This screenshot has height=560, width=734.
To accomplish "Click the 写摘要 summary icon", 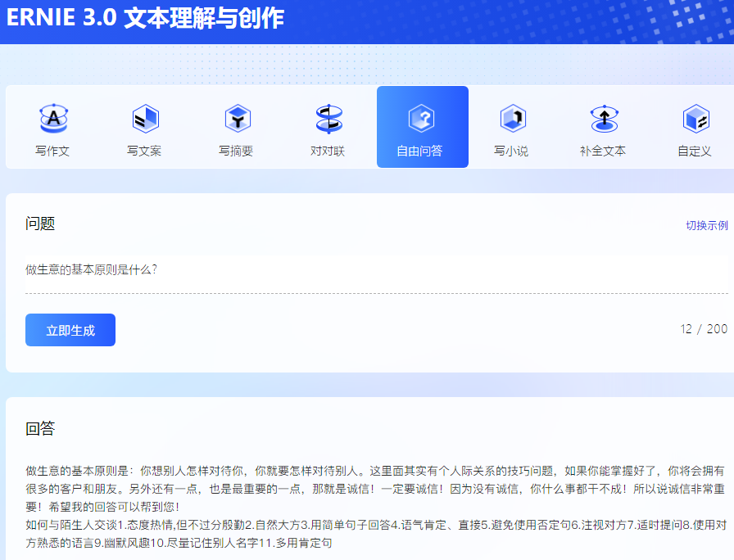I will (238, 119).
